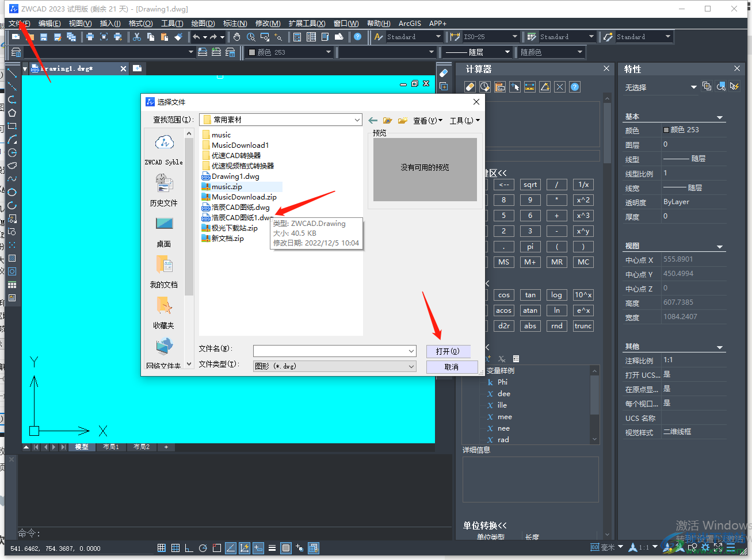Open the 无选择 selection dropdown
This screenshot has width=752, height=560.
click(x=693, y=87)
